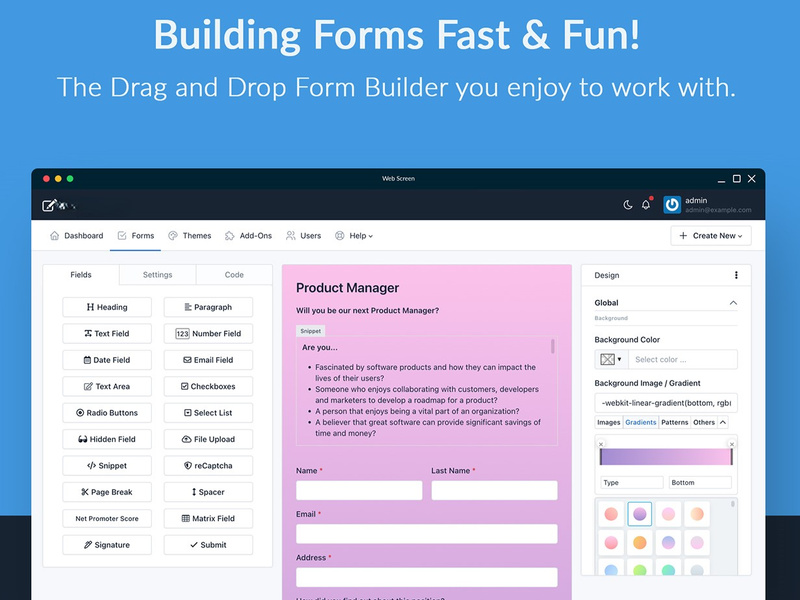The width and height of the screenshot is (800, 600).
Task: Click the Net Promoter Score element
Action: pyautogui.click(x=107, y=518)
